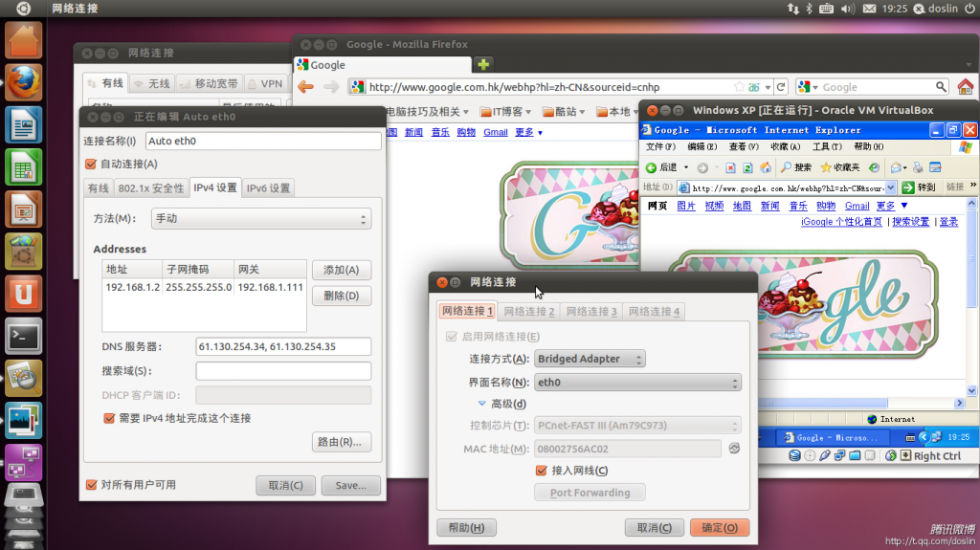Open the IE address bar dropdown arrow
The image size is (980, 550).
pyautogui.click(x=891, y=187)
